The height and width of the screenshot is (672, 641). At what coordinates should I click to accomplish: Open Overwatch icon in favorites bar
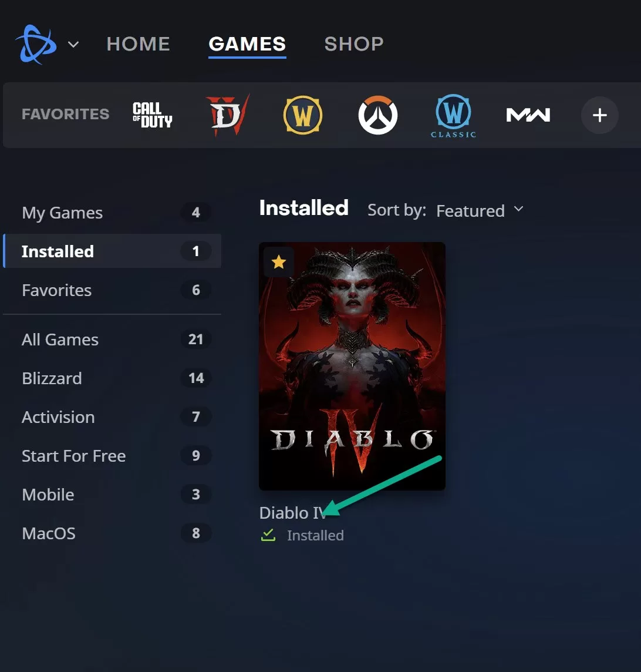coord(377,115)
